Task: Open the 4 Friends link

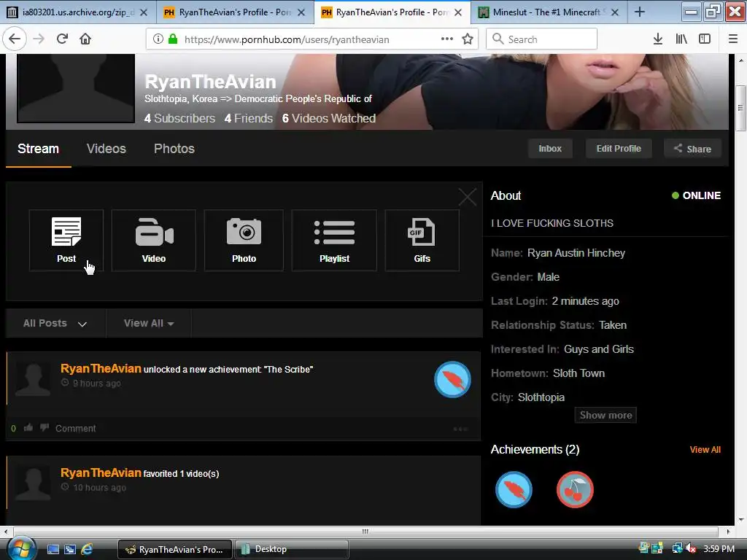Action: click(x=248, y=118)
